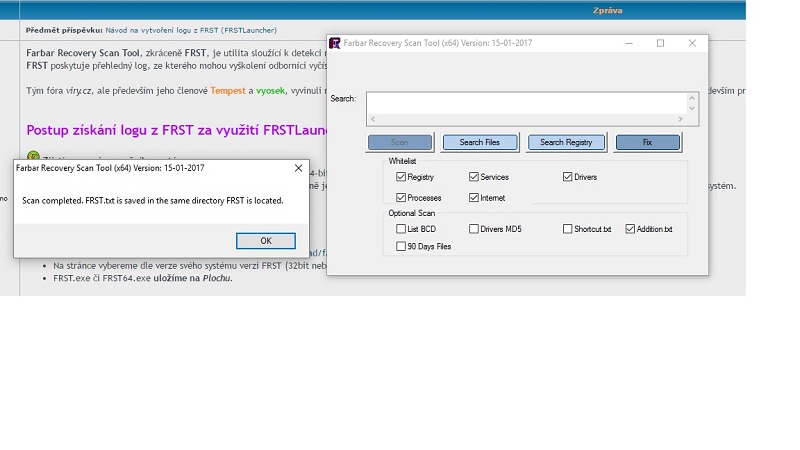Maximize the Farbar Recovery Scan Tool window
Viewport: 800px width, 450px height.
660,43
